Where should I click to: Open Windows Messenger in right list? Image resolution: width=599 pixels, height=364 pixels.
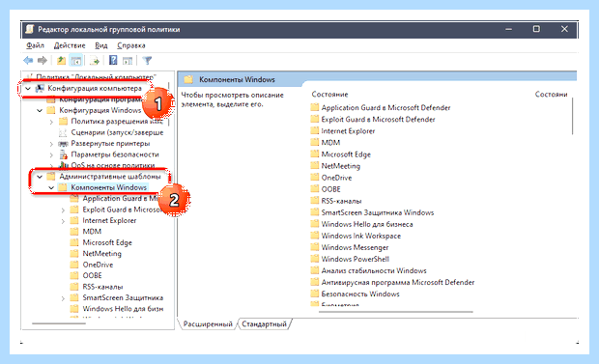[355, 247]
